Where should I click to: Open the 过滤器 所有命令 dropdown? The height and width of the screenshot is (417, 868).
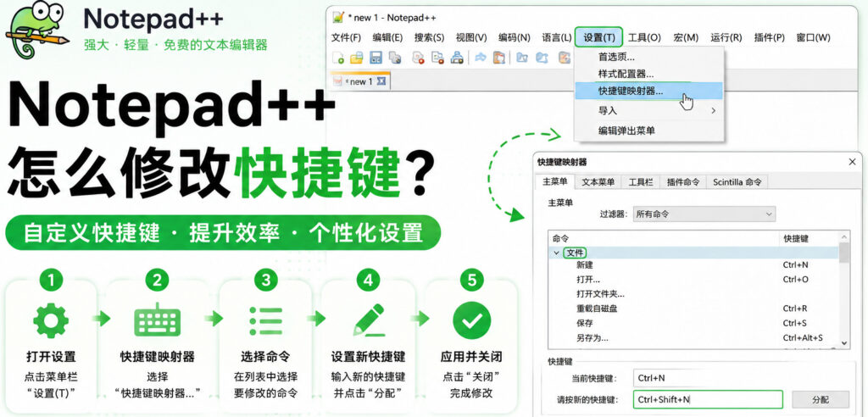[704, 214]
